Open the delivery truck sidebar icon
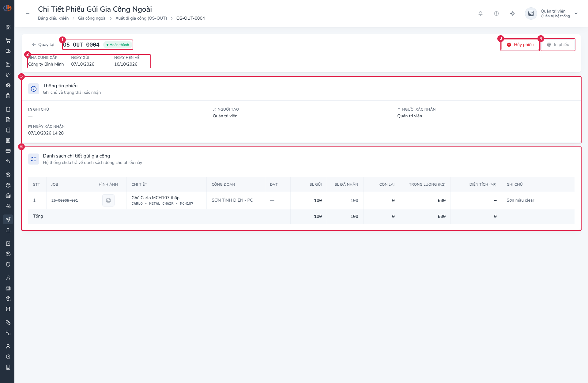Screen dimensions: 588x383 pyautogui.click(x=8, y=51)
